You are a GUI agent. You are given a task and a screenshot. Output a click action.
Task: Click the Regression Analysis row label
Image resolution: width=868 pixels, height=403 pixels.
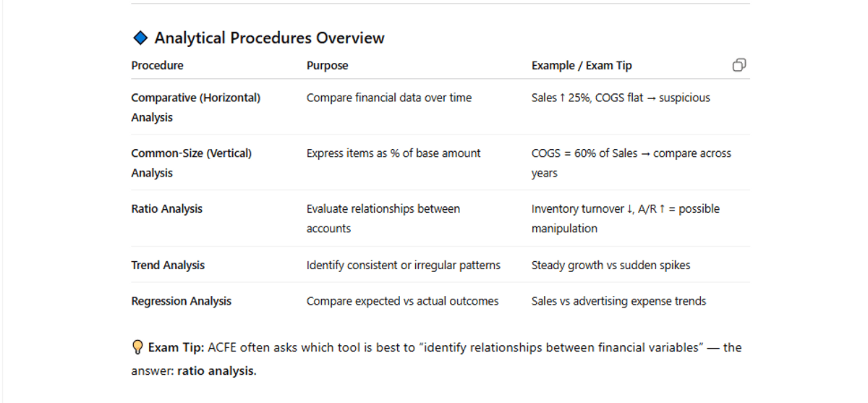click(x=181, y=301)
